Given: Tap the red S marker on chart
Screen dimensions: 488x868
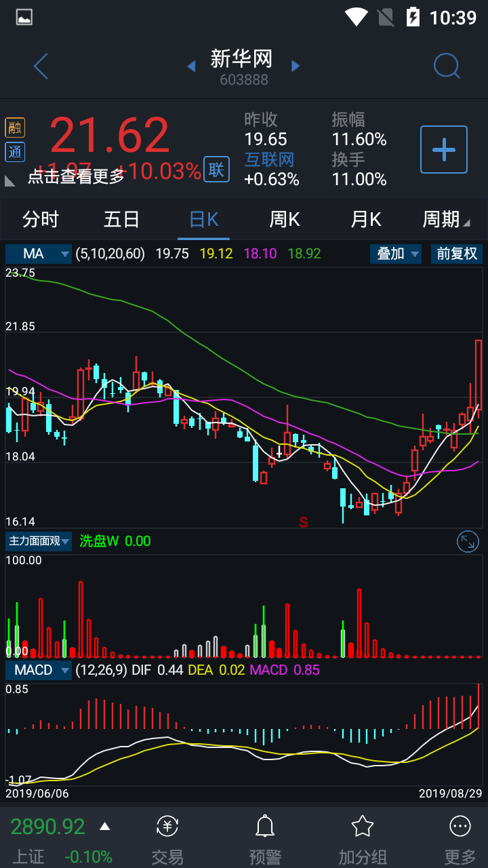Looking at the screenshot, I should pyautogui.click(x=304, y=522).
